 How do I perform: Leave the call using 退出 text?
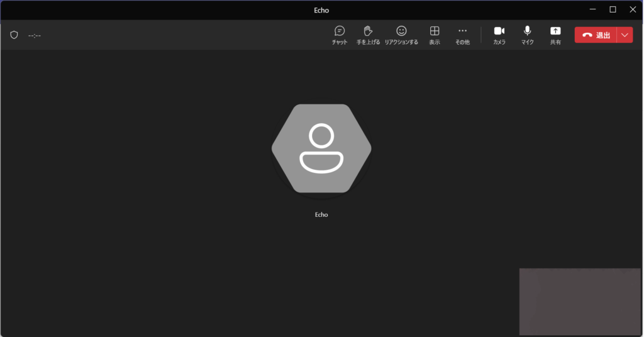point(603,35)
